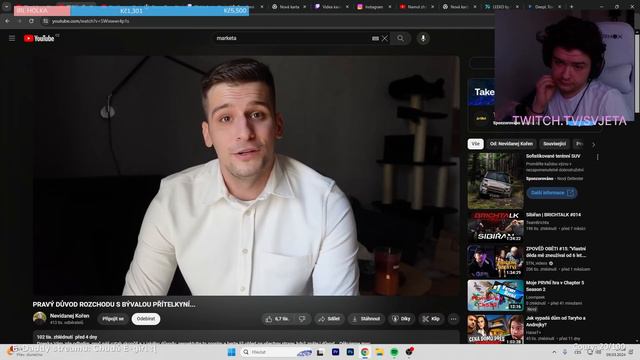
Task: Open the Windows Start menu
Action: (231, 352)
